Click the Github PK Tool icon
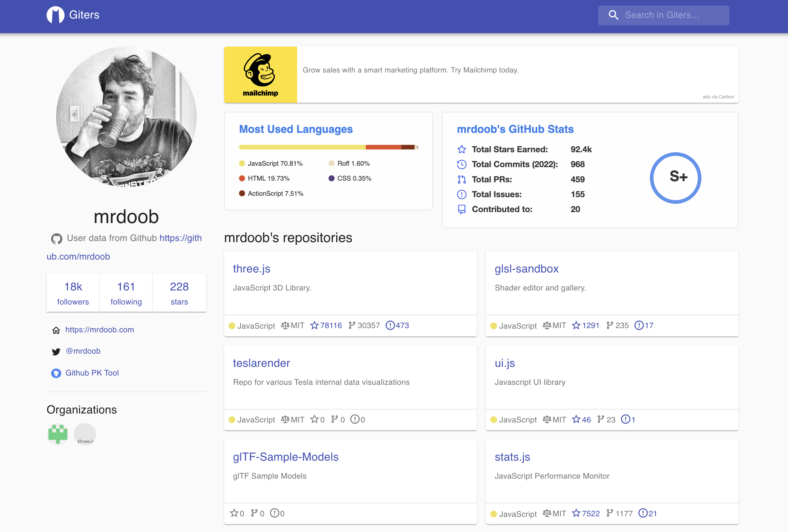Screen dimensions: 788x532 56,373
